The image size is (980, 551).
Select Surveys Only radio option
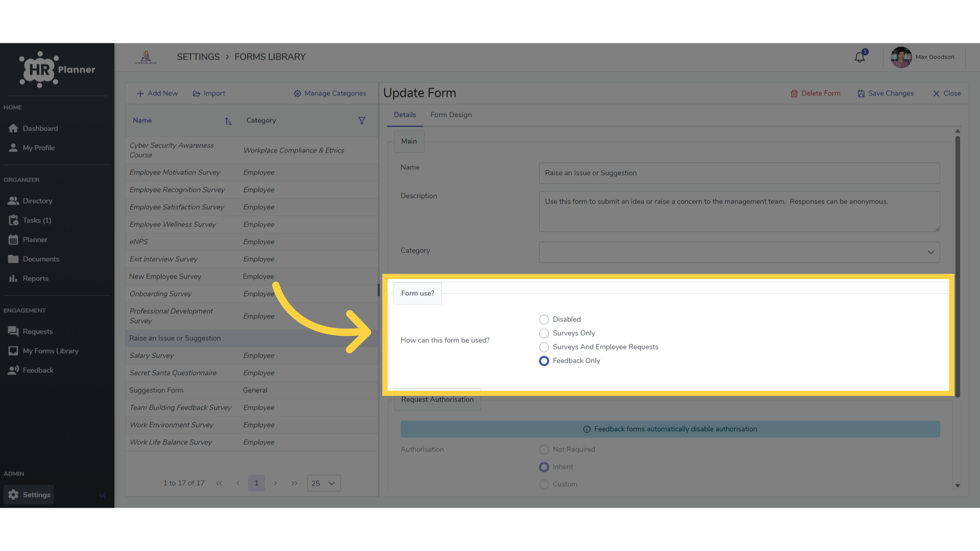click(544, 333)
